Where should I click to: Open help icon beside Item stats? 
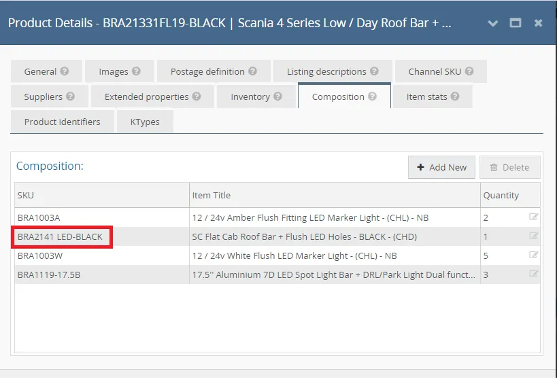pyautogui.click(x=455, y=96)
